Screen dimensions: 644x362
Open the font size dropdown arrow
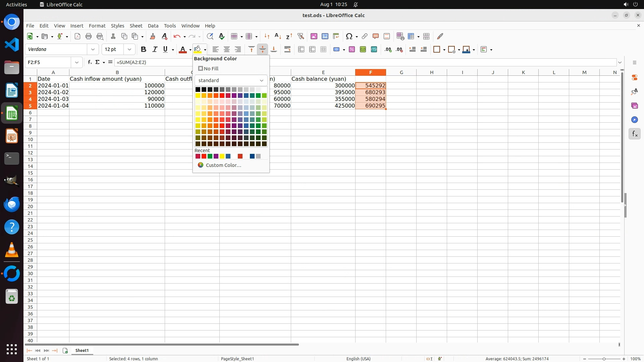point(129,50)
